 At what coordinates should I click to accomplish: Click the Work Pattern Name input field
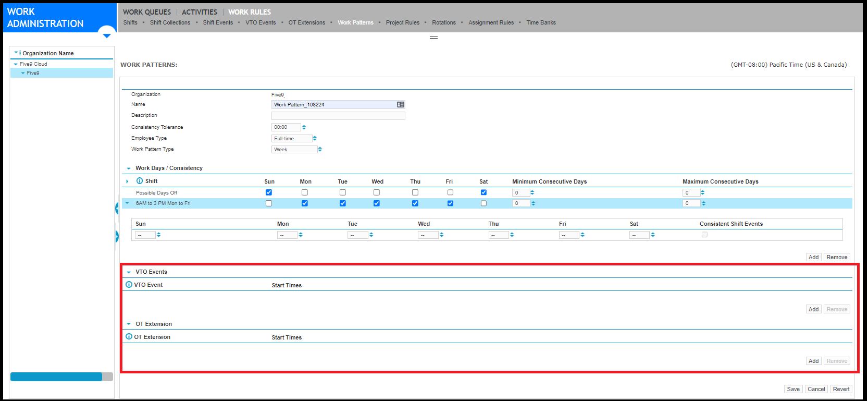(x=338, y=105)
